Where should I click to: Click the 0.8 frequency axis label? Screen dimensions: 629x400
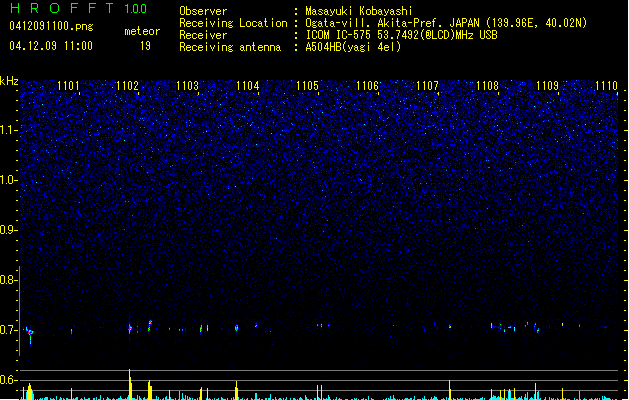9,280
